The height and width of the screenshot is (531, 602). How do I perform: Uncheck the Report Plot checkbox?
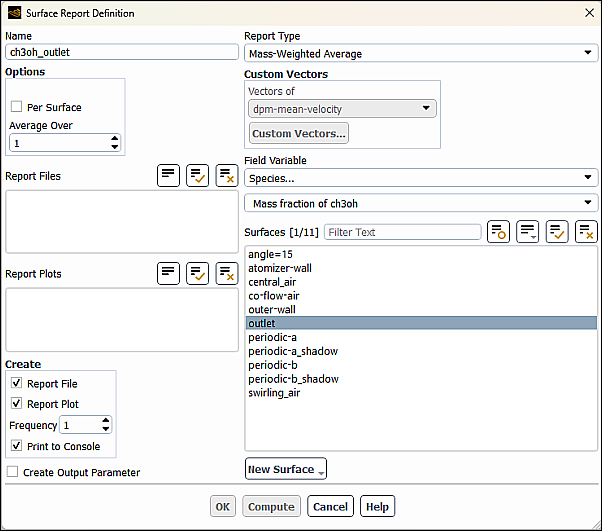point(16,404)
